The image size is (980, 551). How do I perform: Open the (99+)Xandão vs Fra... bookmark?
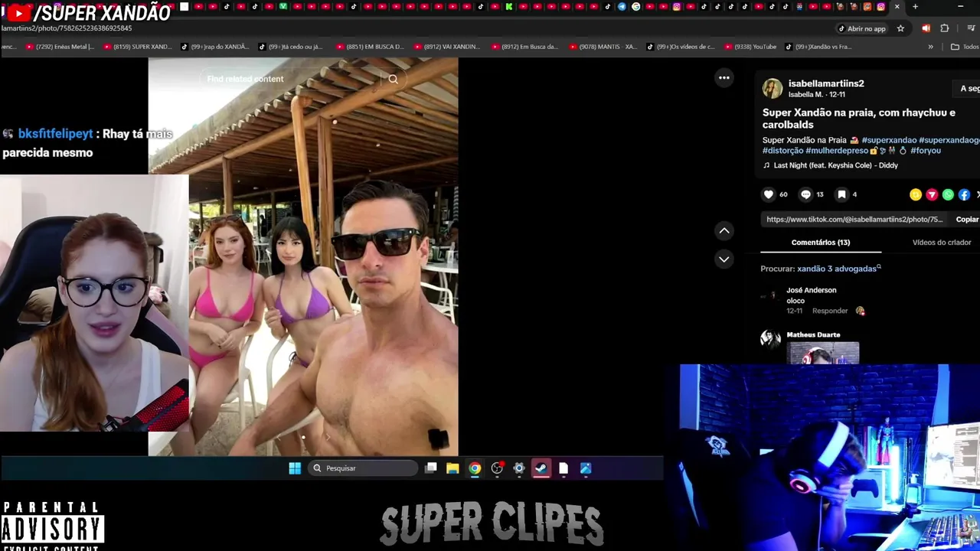[x=818, y=47]
